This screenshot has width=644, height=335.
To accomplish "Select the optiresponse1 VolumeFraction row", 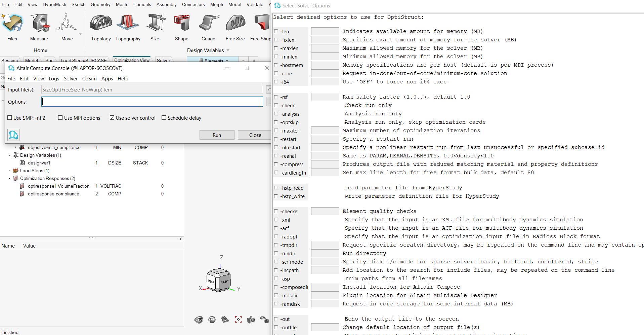I will pos(92,186).
